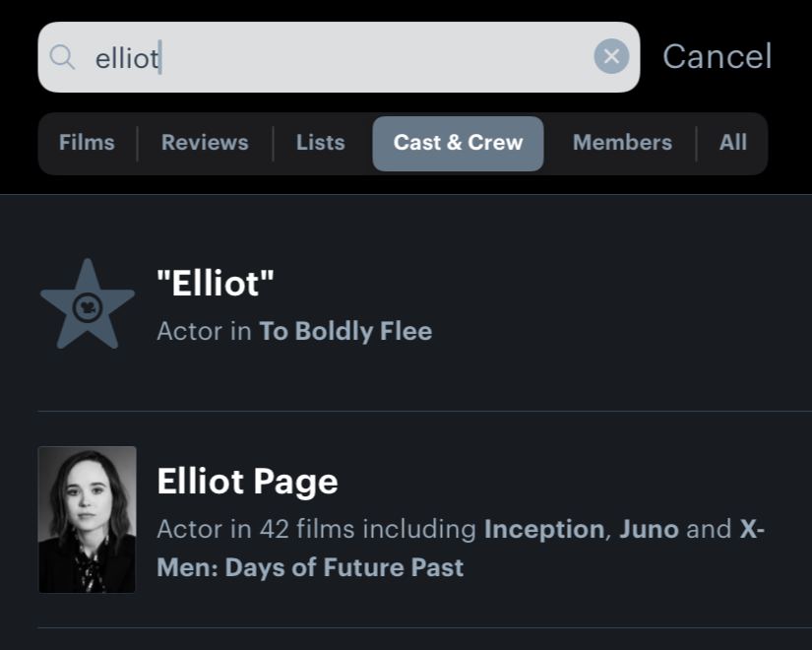Open the film To Boldly Flee
Screen dimensions: 812x650
pyautogui.click(x=345, y=331)
